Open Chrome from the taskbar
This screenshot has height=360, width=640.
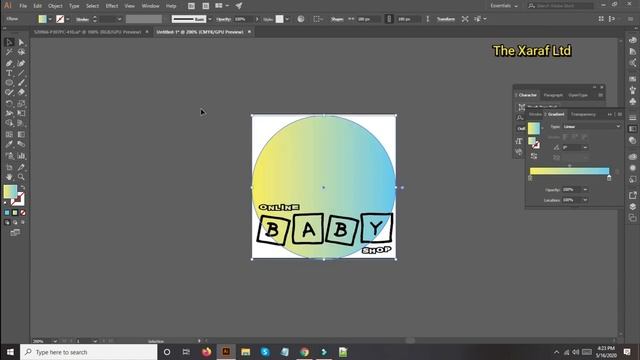304,352
